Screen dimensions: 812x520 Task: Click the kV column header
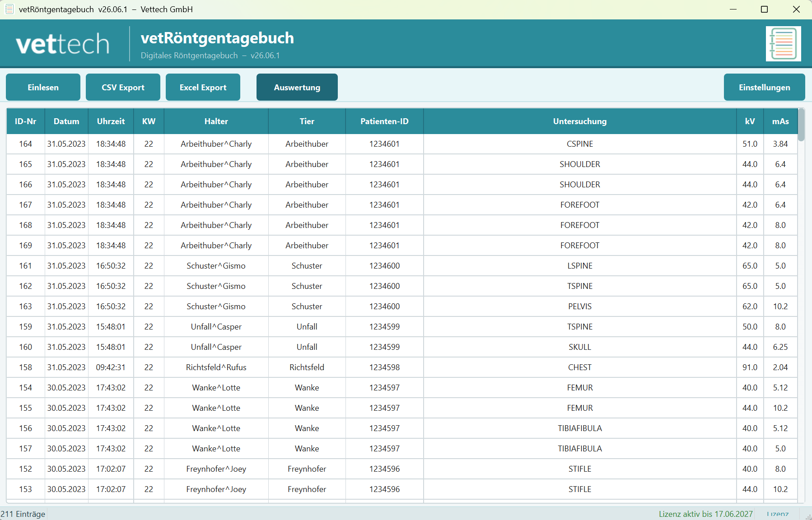750,121
